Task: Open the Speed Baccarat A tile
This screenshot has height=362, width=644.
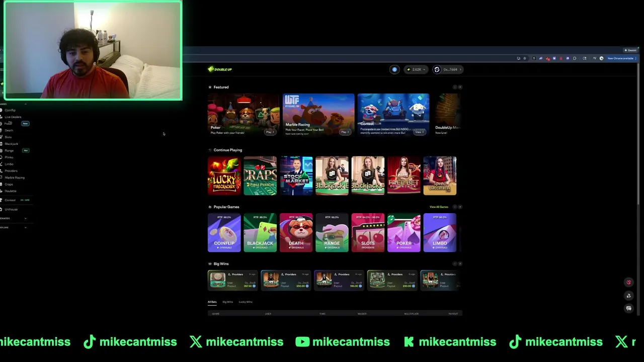Action: (440, 175)
